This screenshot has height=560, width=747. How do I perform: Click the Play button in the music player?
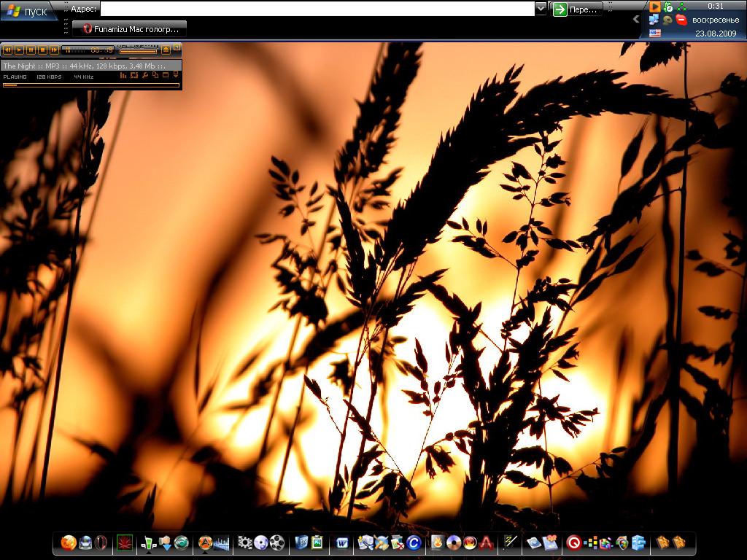[x=19, y=50]
